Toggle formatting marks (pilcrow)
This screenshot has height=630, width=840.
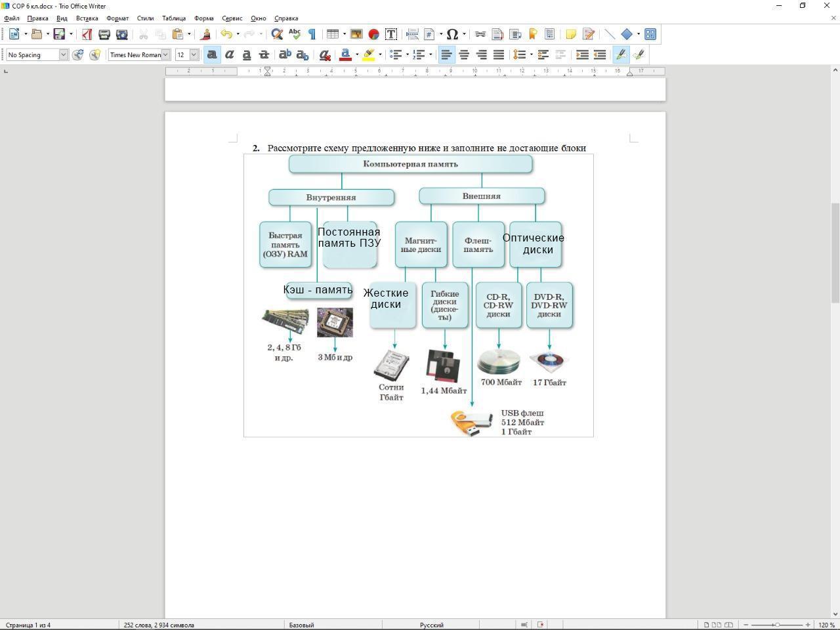(x=312, y=34)
